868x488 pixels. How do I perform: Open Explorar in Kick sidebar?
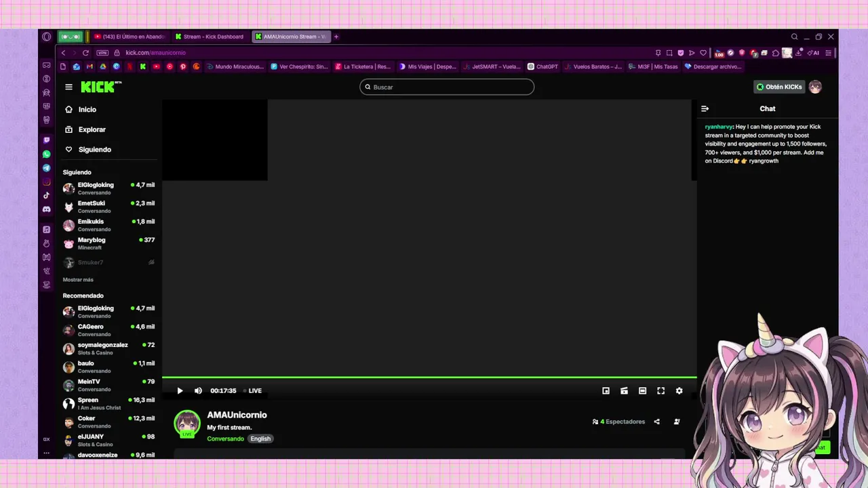click(85, 129)
